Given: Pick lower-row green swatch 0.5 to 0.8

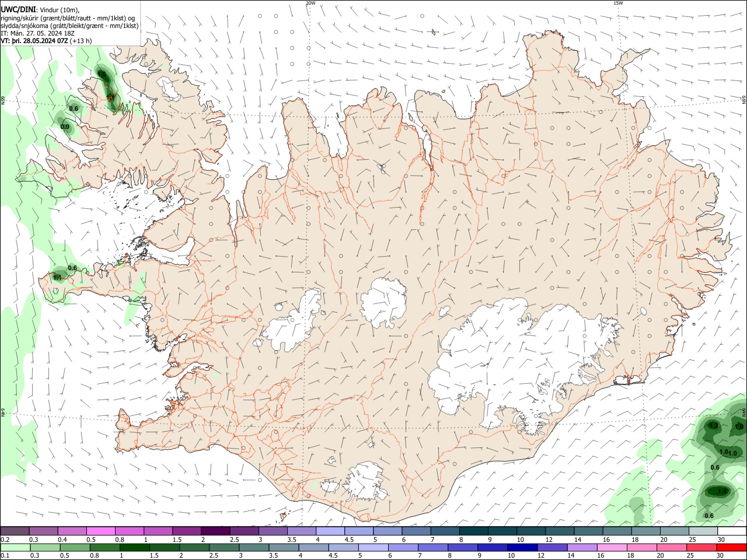Looking at the screenshot, I should 74,547.
